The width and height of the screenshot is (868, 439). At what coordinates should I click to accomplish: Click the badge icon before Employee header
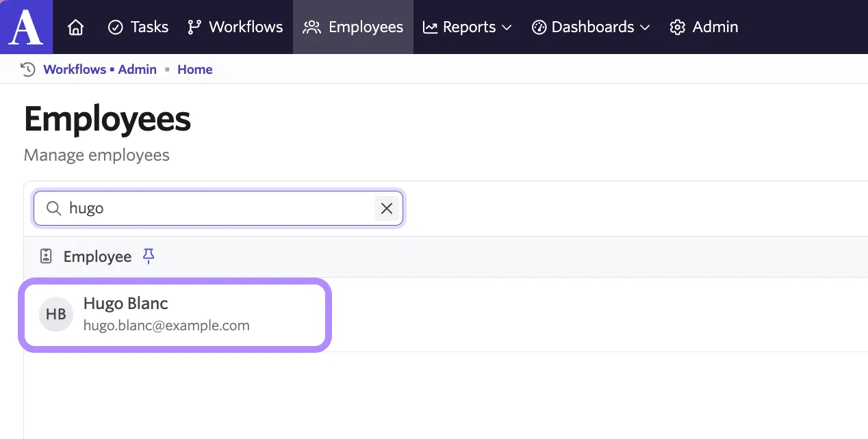(x=46, y=256)
